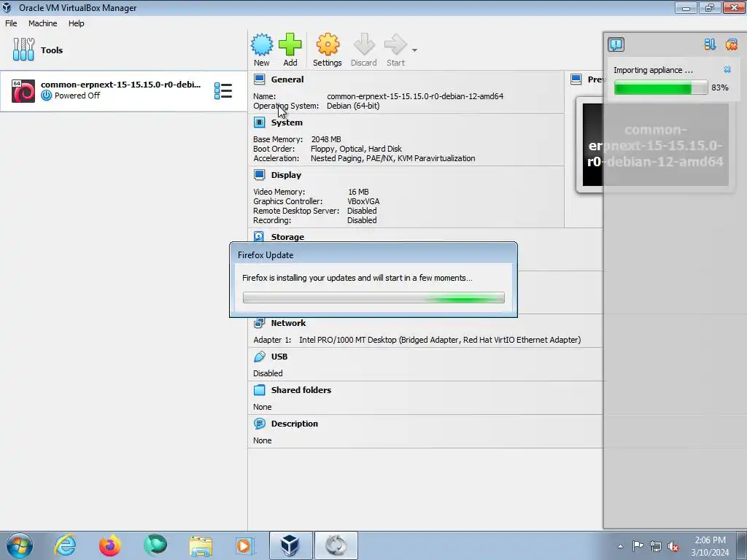Open Windows Explorer folder taskbar icon
Viewport: 747px width, 560px height.
click(x=201, y=545)
